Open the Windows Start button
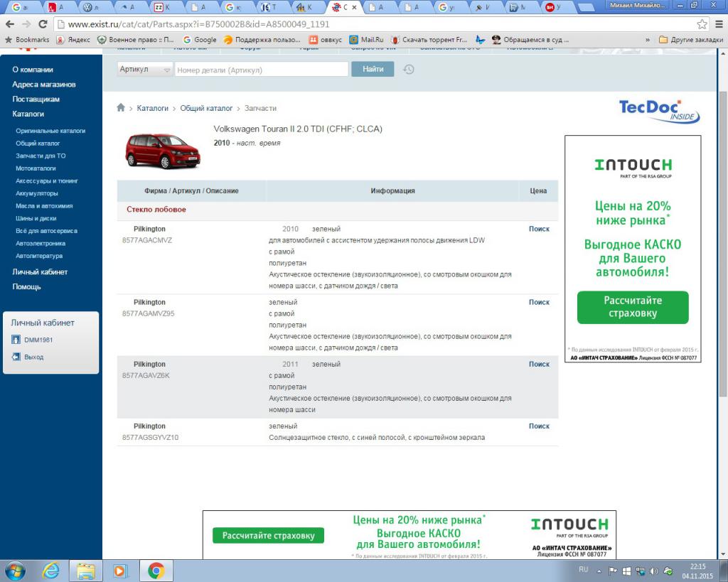The image size is (728, 582). pyautogui.click(x=15, y=571)
